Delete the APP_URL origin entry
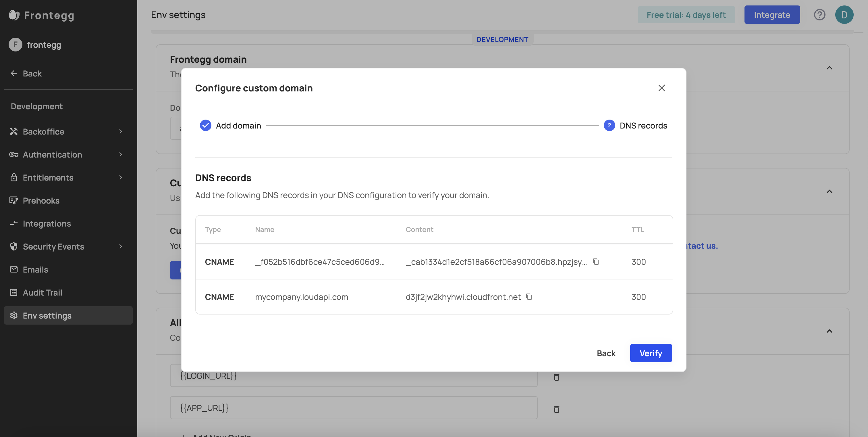This screenshot has height=437, width=868. (556, 409)
